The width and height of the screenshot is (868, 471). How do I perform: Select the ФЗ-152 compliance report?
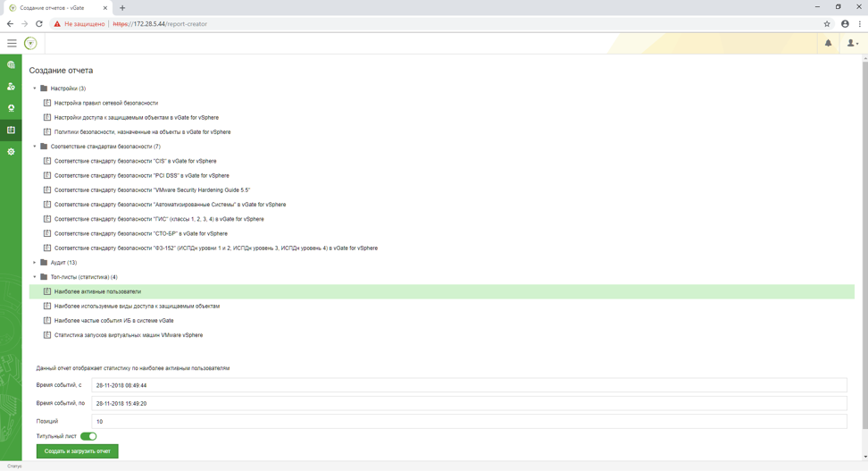(216, 248)
